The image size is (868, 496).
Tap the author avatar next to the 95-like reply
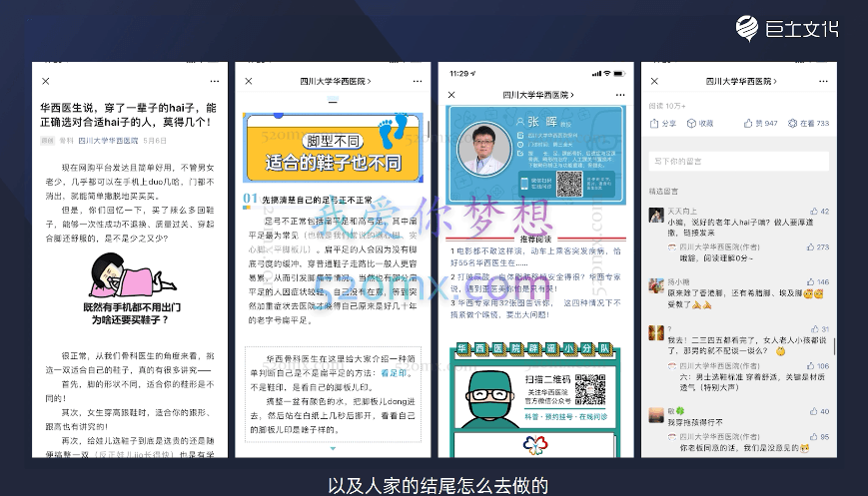672,437
